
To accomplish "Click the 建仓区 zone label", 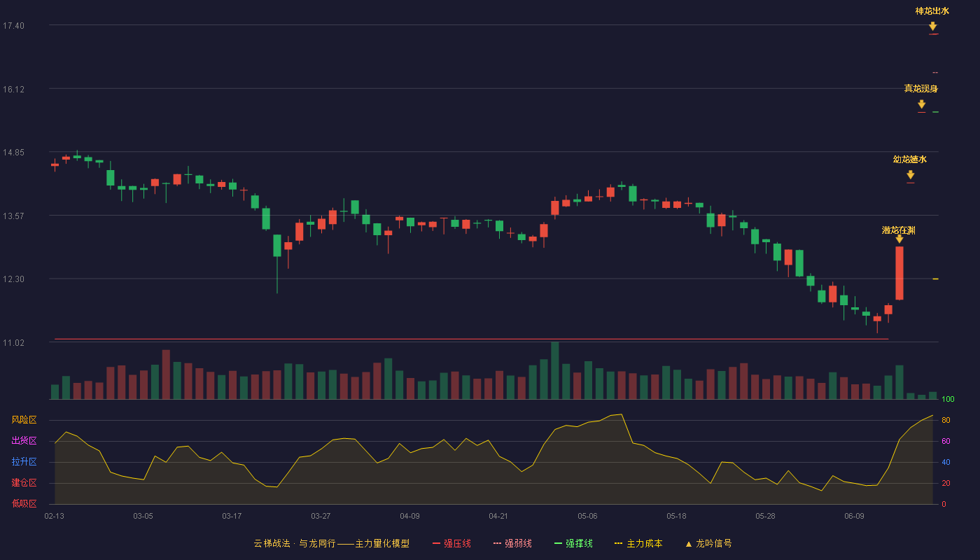I will click(24, 483).
